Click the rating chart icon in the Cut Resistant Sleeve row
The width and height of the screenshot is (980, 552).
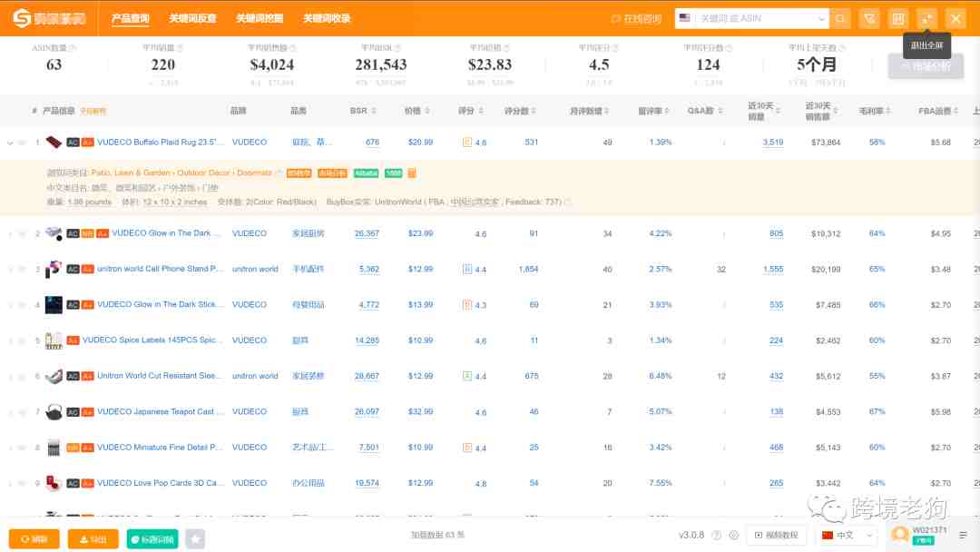pyautogui.click(x=467, y=377)
